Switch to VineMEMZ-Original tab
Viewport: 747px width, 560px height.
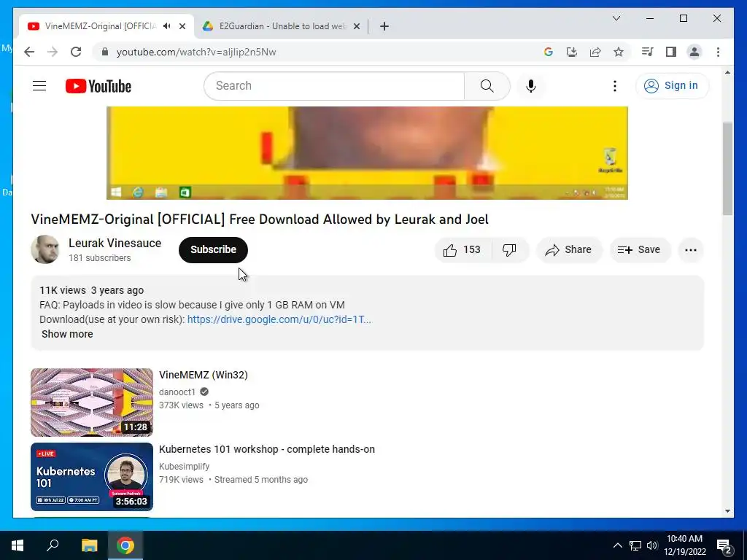100,26
